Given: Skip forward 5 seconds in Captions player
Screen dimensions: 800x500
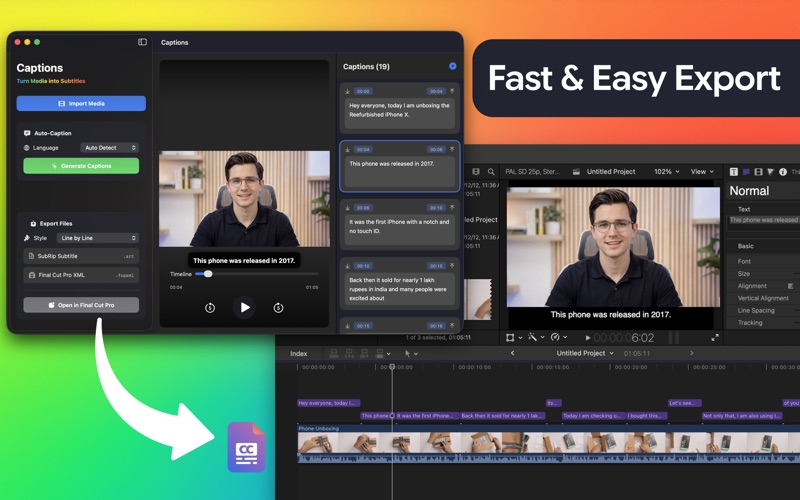Looking at the screenshot, I should point(278,308).
